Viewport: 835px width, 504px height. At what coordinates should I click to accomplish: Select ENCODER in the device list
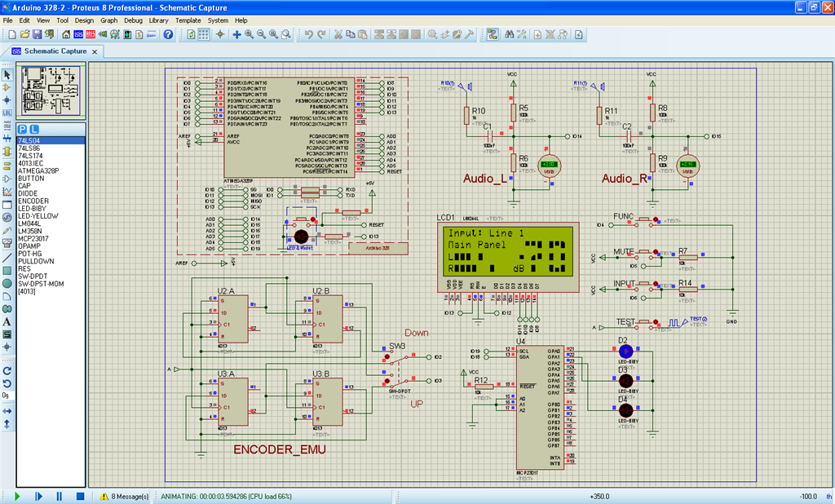point(51,201)
